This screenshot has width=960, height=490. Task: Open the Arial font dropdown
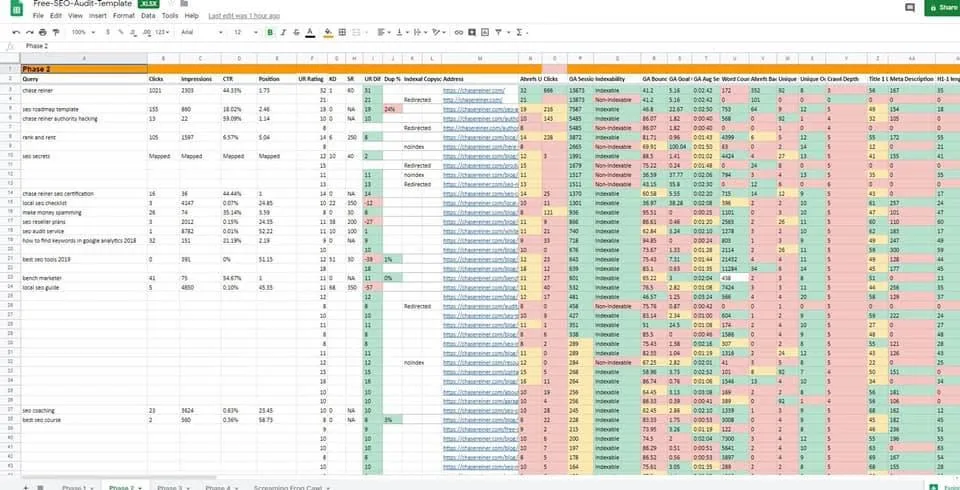[201, 32]
